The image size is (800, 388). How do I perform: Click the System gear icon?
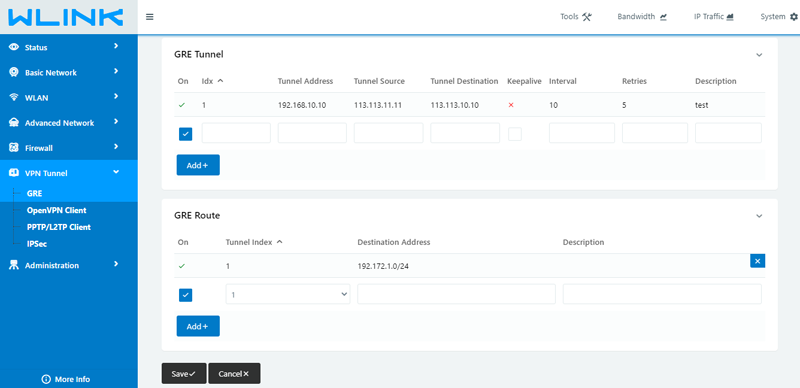[x=793, y=17]
